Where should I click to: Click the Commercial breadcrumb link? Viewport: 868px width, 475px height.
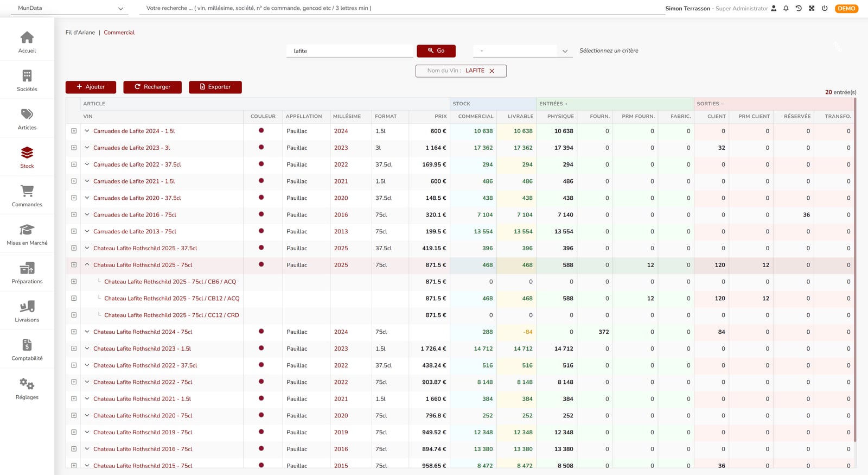pyautogui.click(x=119, y=33)
